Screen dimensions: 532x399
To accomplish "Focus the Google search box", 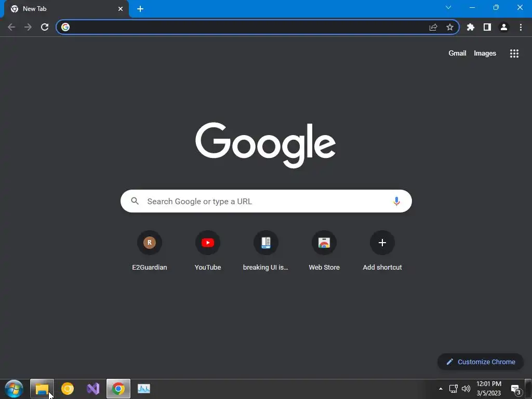I will pos(266,201).
